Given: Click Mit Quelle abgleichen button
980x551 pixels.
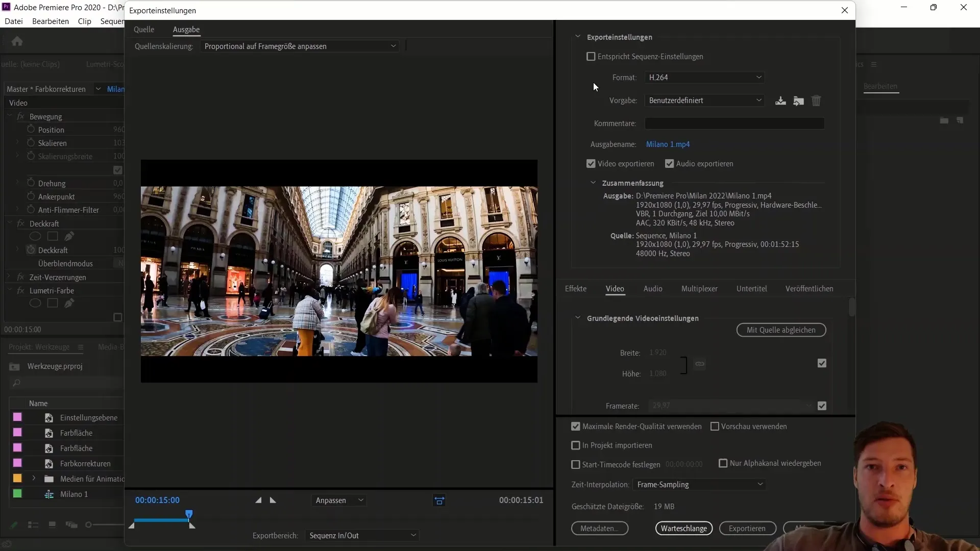Looking at the screenshot, I should pyautogui.click(x=781, y=330).
